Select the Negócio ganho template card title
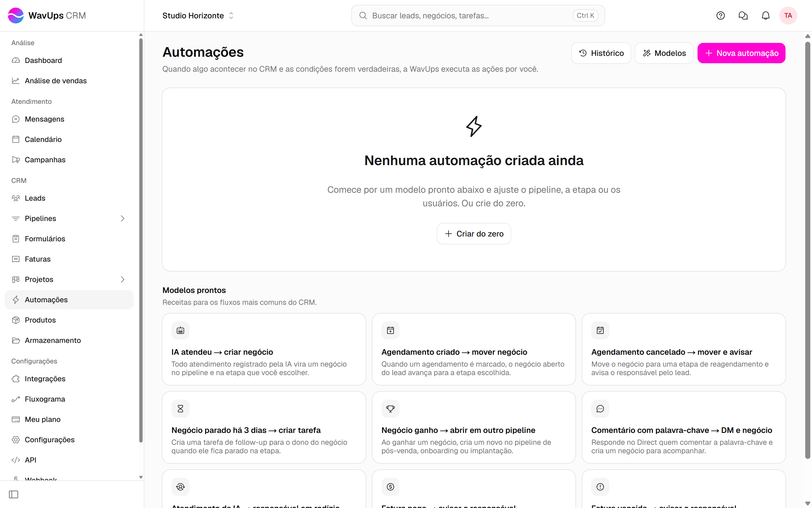This screenshot has width=812, height=508. [x=458, y=430]
